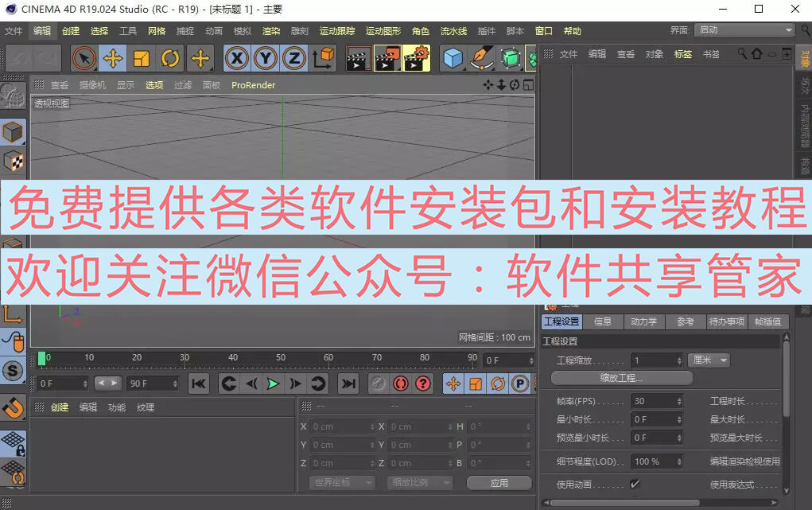This screenshot has width=812, height=510.
Task: Toggle X axis lock
Action: click(237, 58)
